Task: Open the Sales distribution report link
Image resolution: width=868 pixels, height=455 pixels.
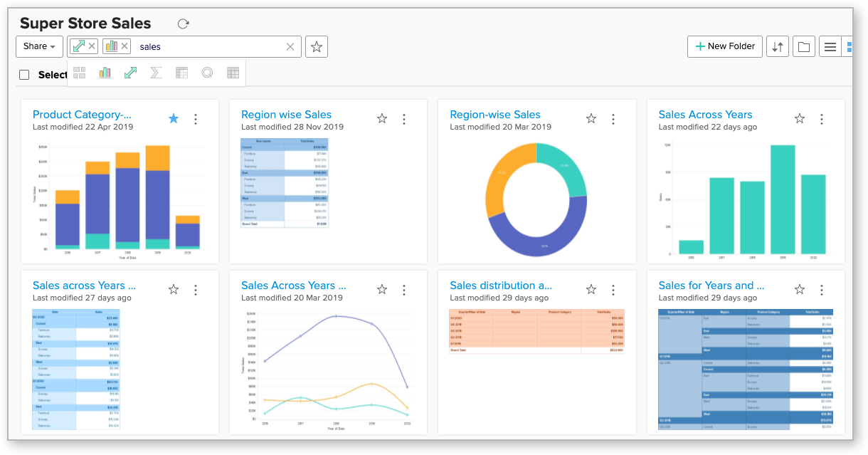Action: pyautogui.click(x=501, y=285)
